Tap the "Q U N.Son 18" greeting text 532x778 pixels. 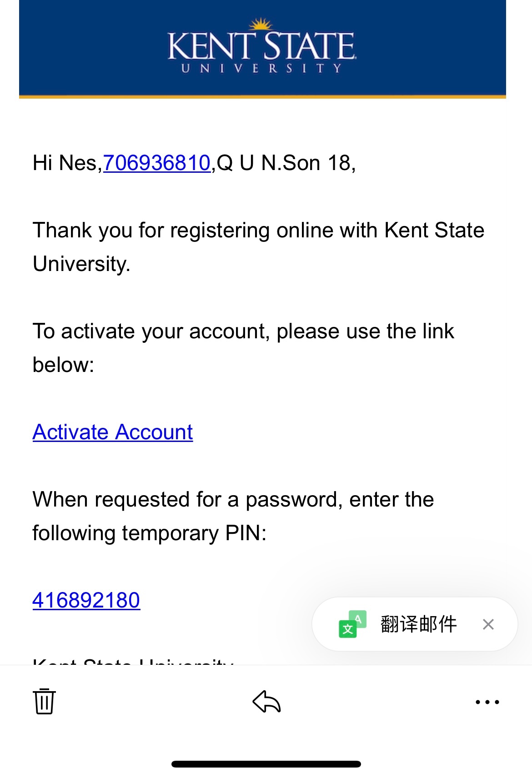click(x=286, y=163)
